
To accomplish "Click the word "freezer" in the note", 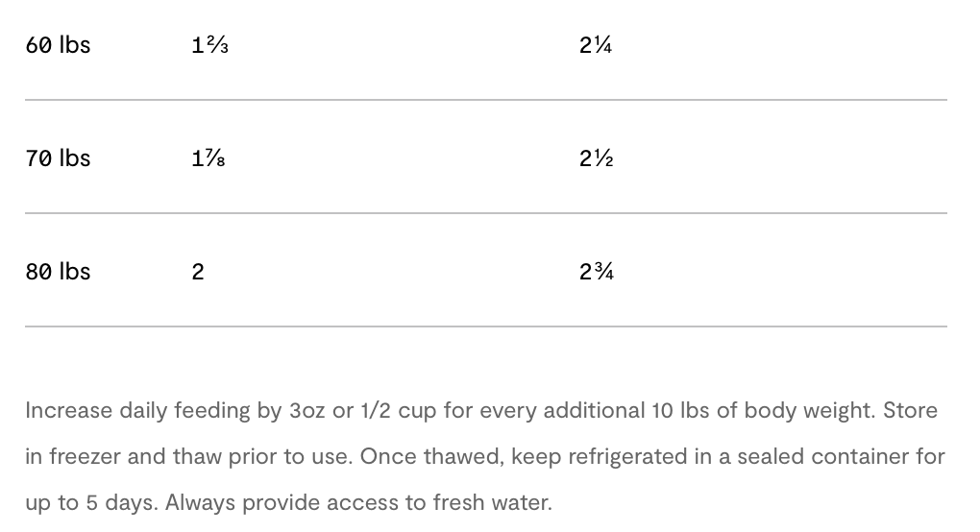I will (85, 456).
